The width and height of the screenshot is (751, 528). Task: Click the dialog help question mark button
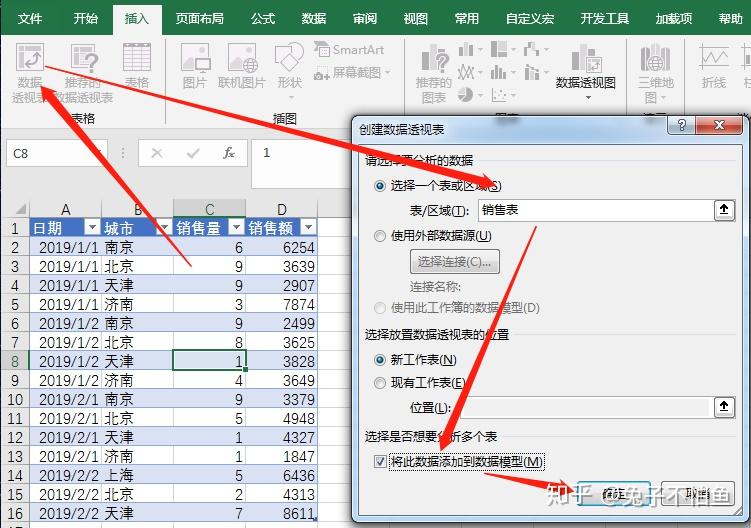(x=682, y=125)
